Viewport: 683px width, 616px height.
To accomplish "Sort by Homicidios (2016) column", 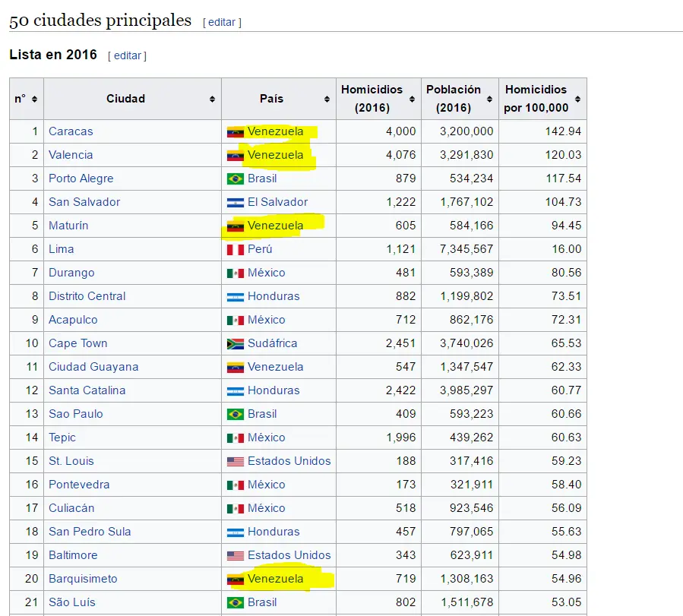I will tap(413, 99).
